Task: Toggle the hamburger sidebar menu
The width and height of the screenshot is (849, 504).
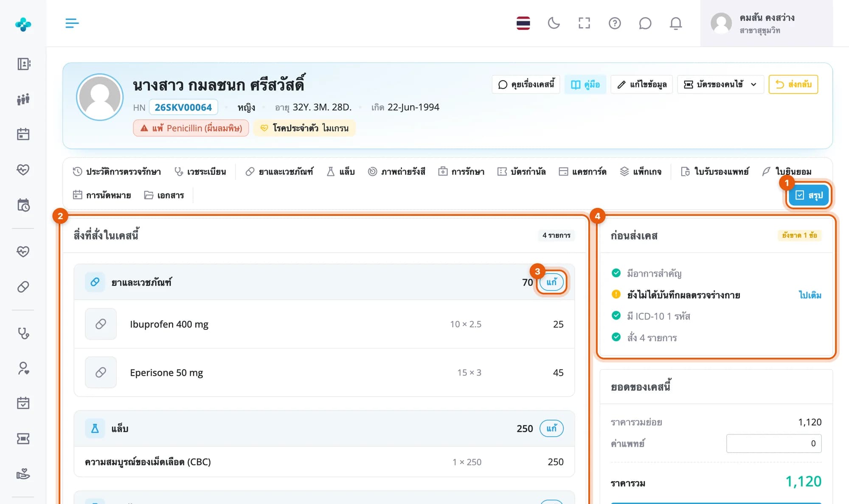Action: [x=72, y=23]
